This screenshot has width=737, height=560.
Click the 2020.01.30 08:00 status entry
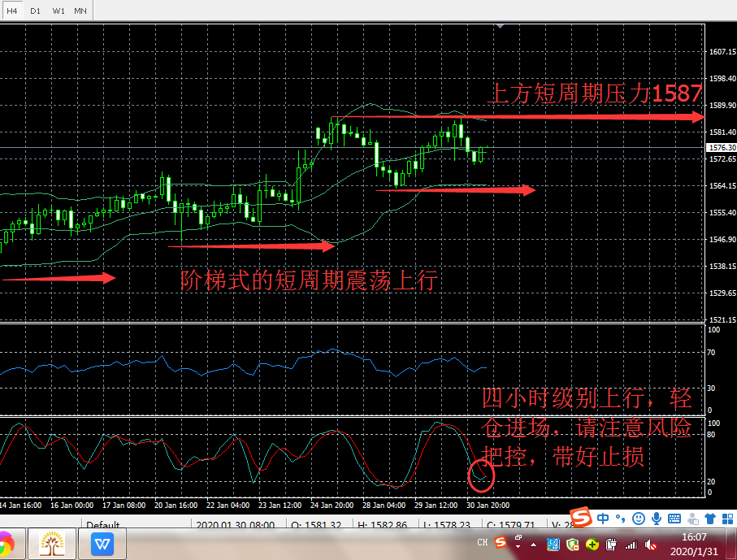point(235,524)
